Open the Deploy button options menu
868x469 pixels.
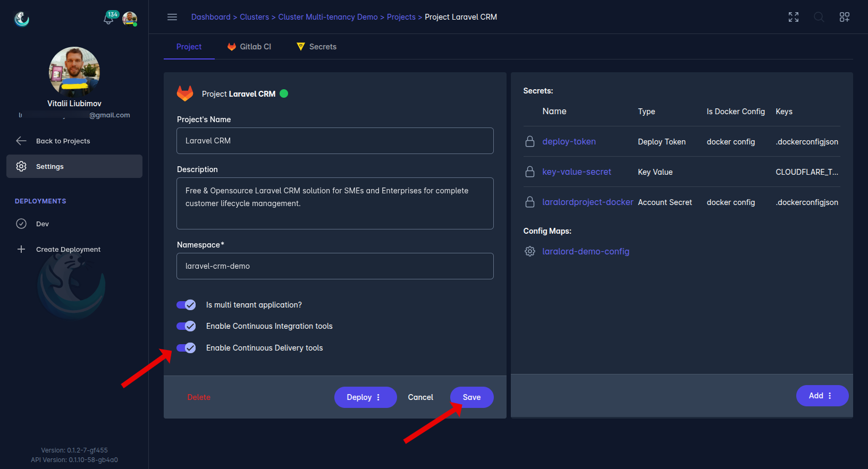(x=378, y=397)
